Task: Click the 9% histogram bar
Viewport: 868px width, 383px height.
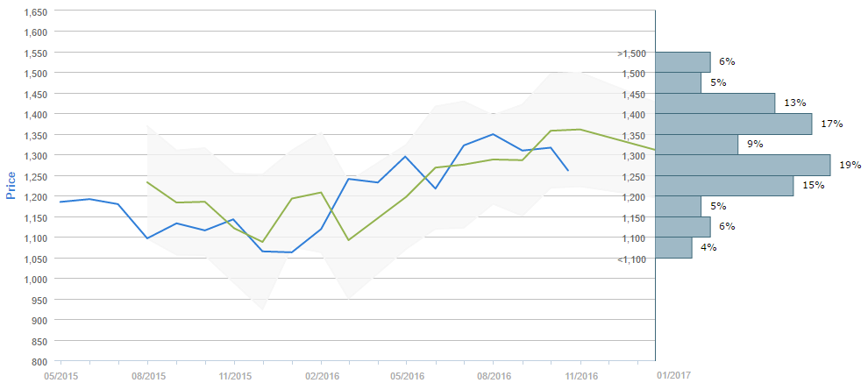Action: point(697,145)
